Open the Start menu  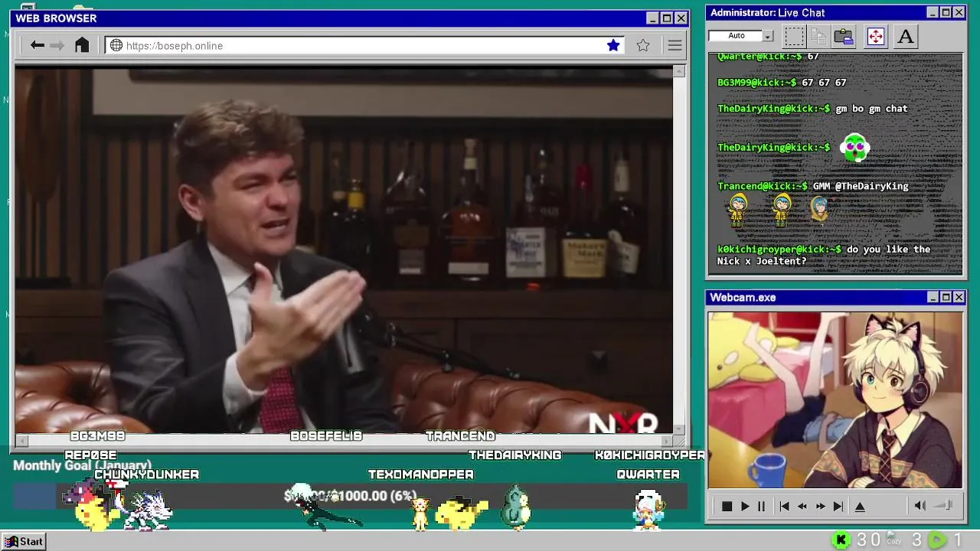coord(24,541)
